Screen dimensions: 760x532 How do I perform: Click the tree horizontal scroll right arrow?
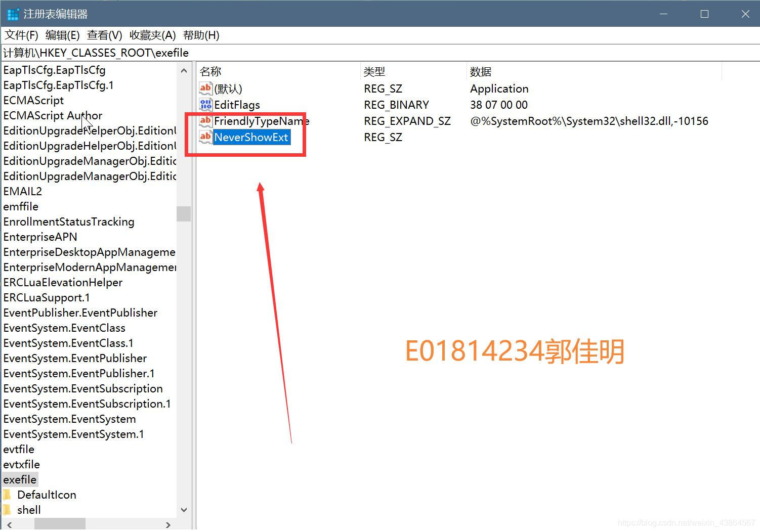click(168, 525)
